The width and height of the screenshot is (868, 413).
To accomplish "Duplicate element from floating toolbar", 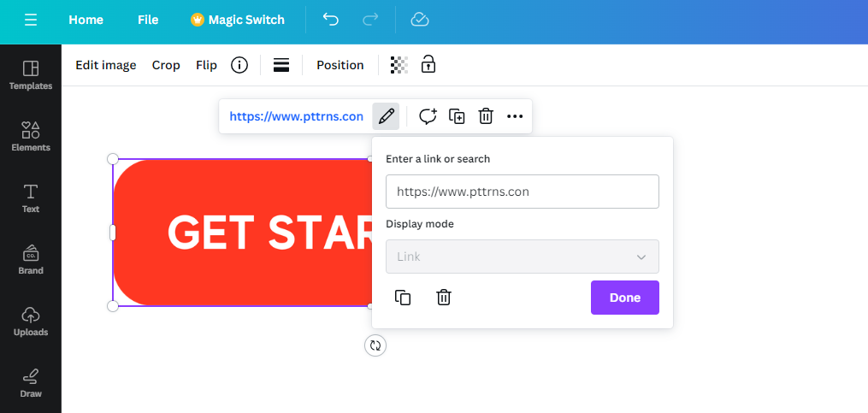I will point(457,116).
